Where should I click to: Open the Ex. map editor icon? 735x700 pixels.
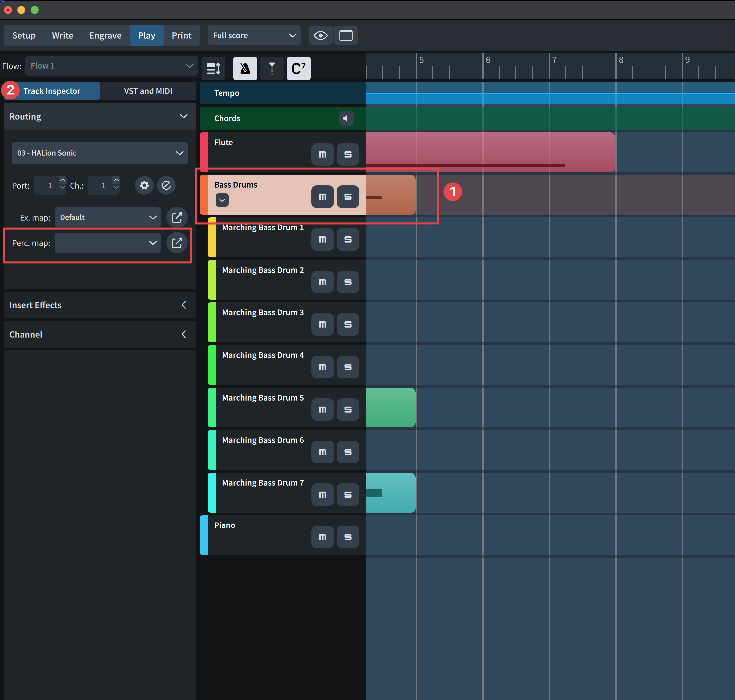pyautogui.click(x=177, y=217)
